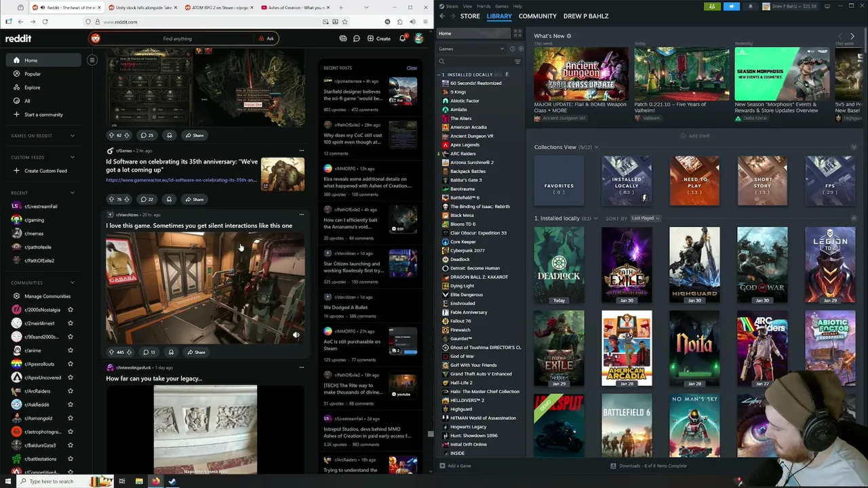Viewport: 868px width, 488px height.
Task: Open gamereactor.eu link in Games post
Action: (x=181, y=180)
